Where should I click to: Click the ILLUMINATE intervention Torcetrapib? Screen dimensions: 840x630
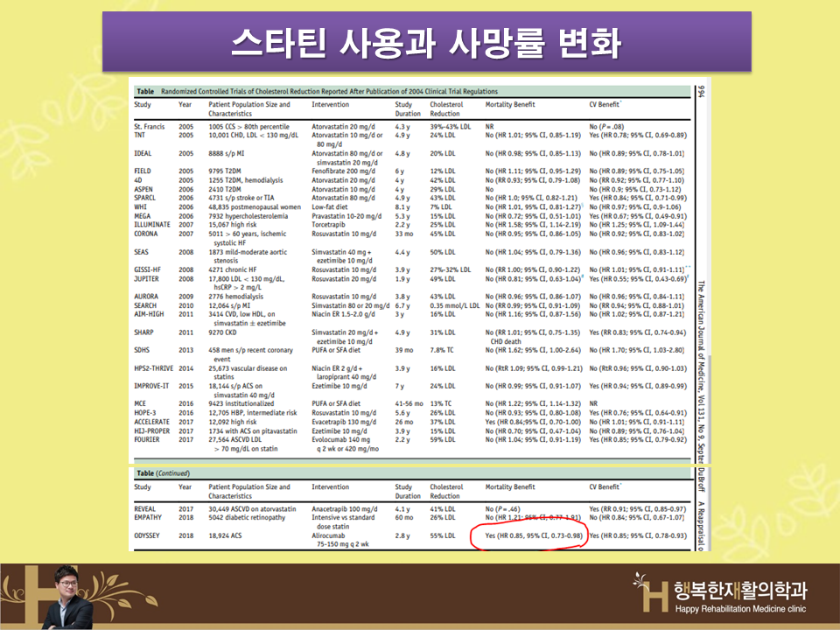pyautogui.click(x=328, y=225)
